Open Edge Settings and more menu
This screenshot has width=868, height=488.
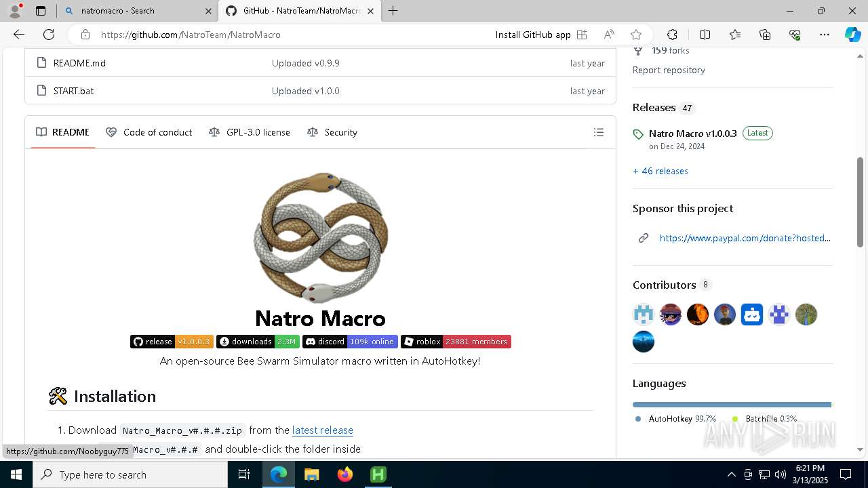pos(825,35)
